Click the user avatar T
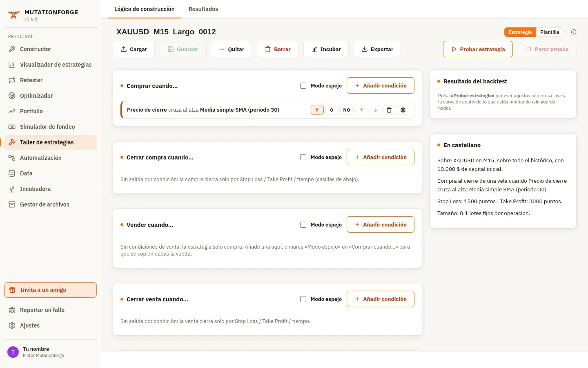Image resolution: width=588 pixels, height=368 pixels. (x=13, y=352)
